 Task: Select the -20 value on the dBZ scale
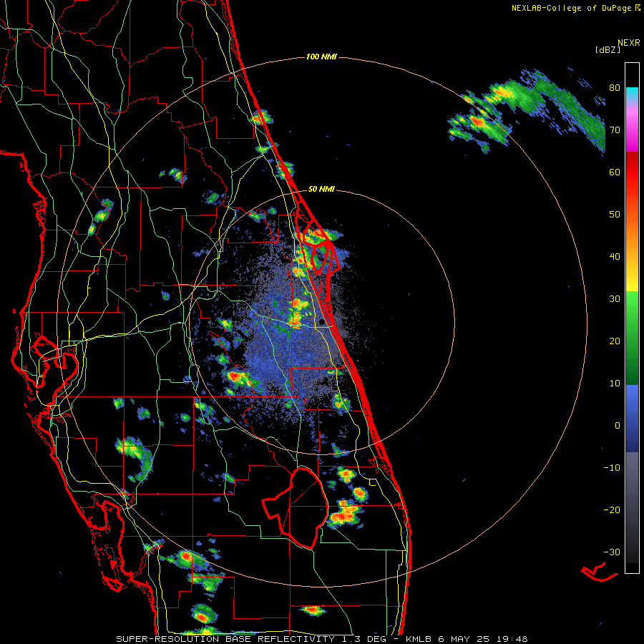click(612, 509)
